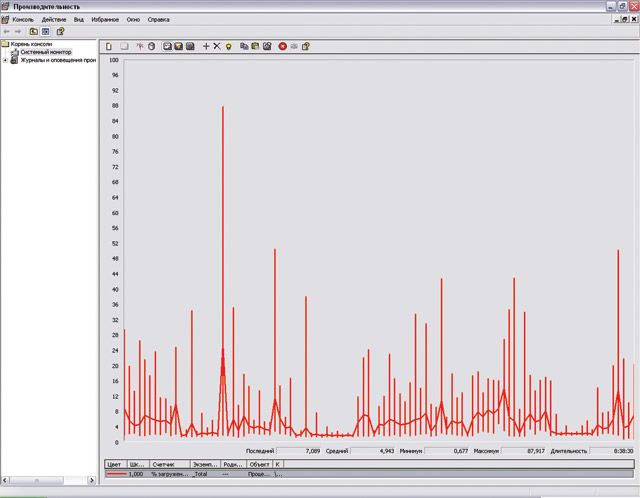Switch to Histogram view icon
640x498 pixels.
[179, 47]
